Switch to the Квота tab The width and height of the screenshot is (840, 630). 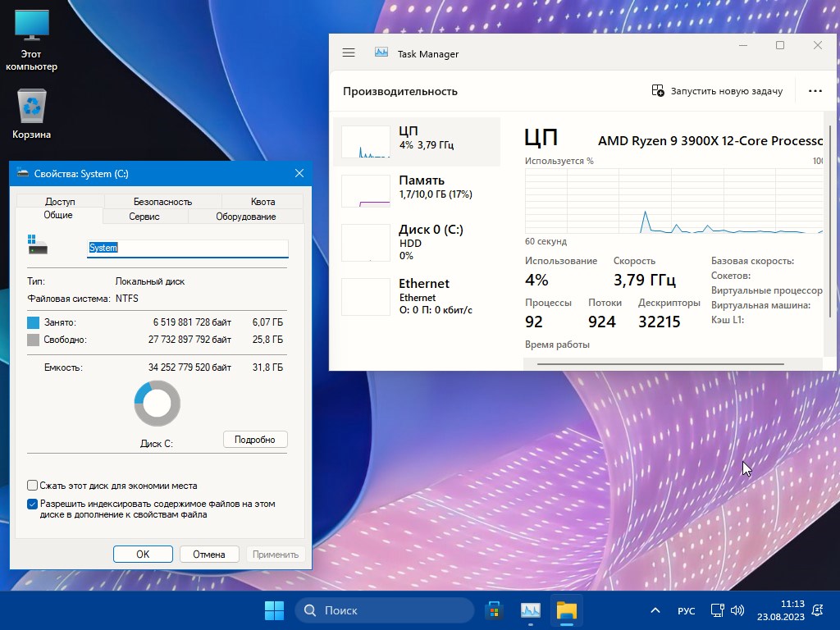coord(262,202)
